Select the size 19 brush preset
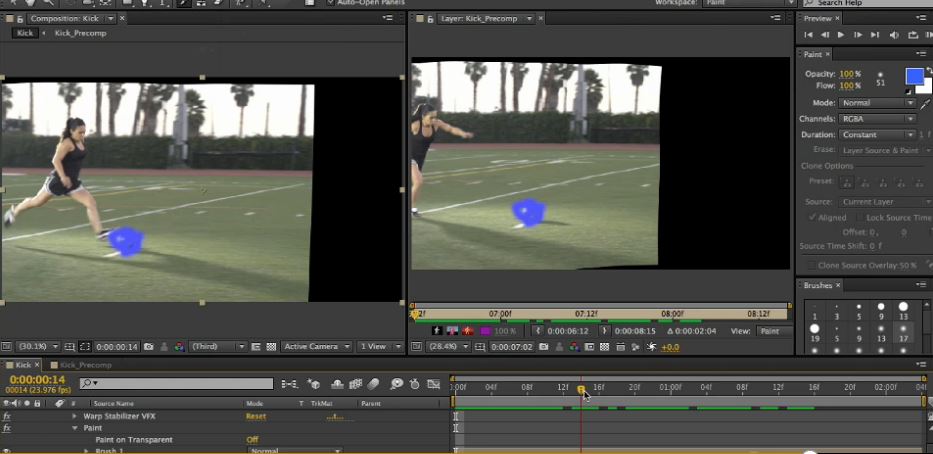Image resolution: width=933 pixels, height=454 pixels. point(815,333)
